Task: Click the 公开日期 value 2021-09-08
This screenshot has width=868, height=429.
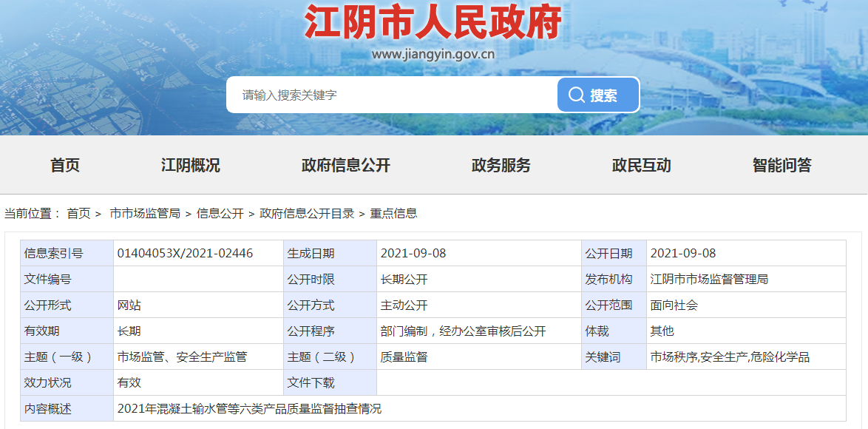Action: click(x=683, y=254)
